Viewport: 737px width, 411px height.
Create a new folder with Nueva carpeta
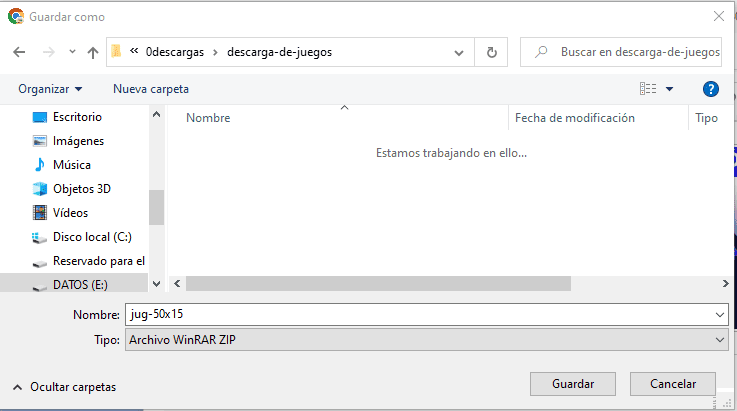pyautogui.click(x=151, y=89)
